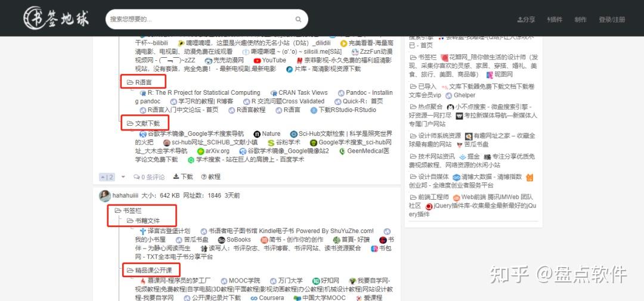The height and width of the screenshot is (301, 644).
Task: Open the MOOC学院 bookmark link
Action: (244, 281)
